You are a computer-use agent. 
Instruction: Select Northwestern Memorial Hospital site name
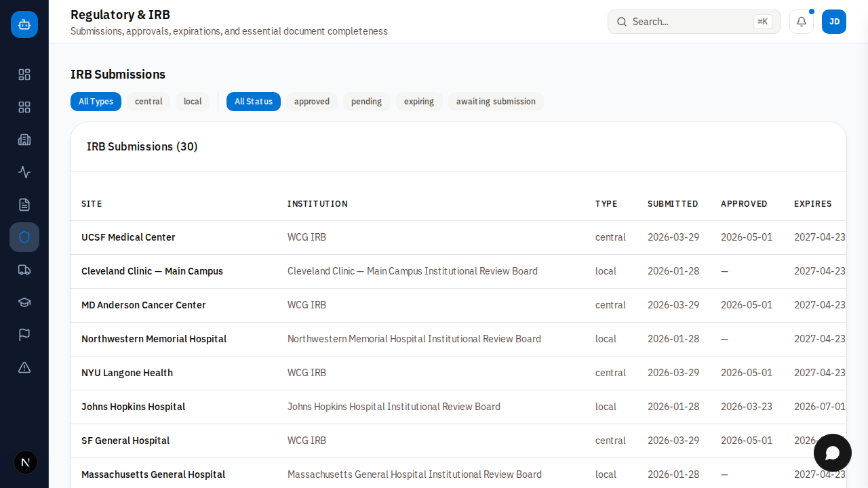tap(154, 339)
